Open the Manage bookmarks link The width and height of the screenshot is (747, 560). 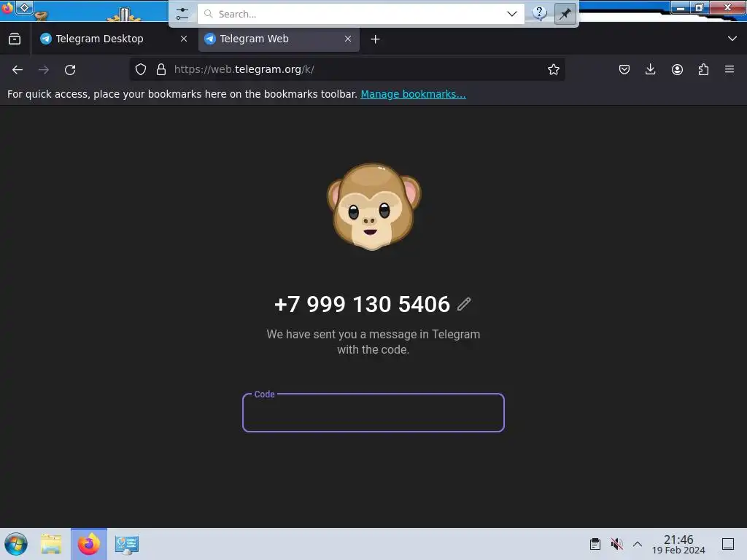(413, 94)
